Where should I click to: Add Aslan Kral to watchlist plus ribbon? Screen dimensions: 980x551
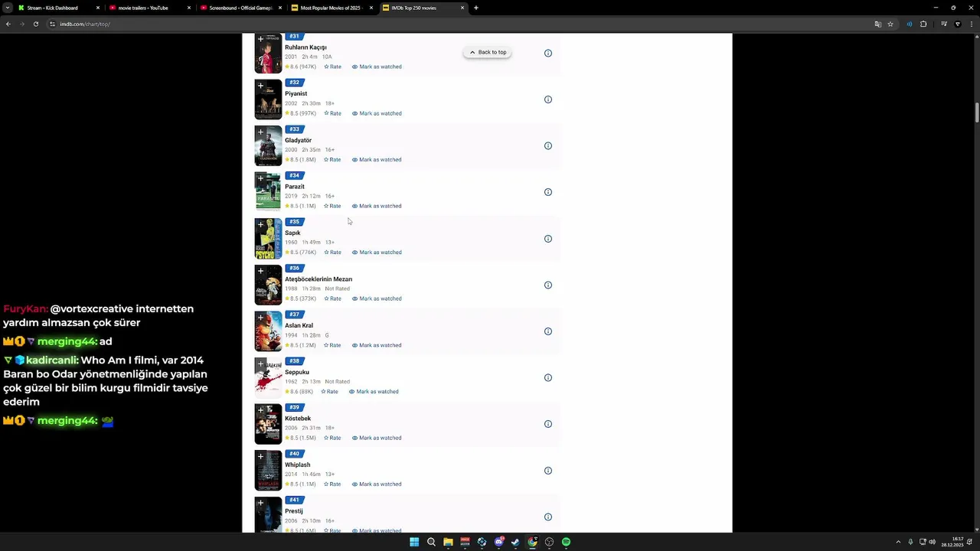[x=260, y=318]
